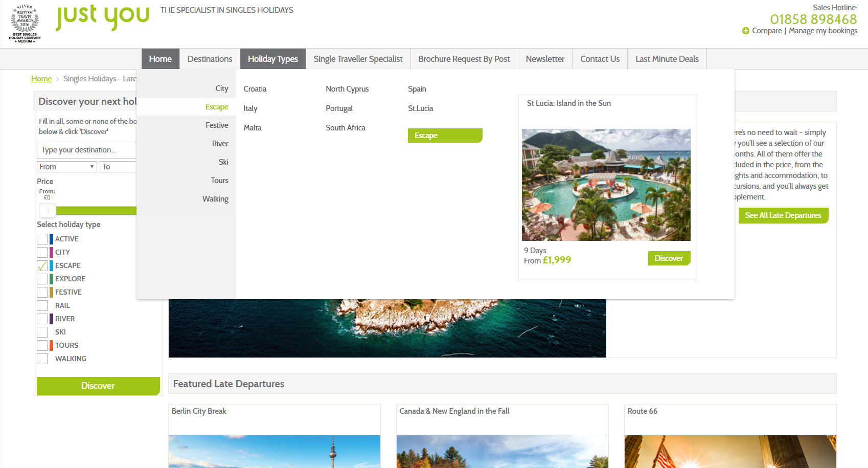Click the British Travel Awards badge

pyautogui.click(x=25, y=24)
